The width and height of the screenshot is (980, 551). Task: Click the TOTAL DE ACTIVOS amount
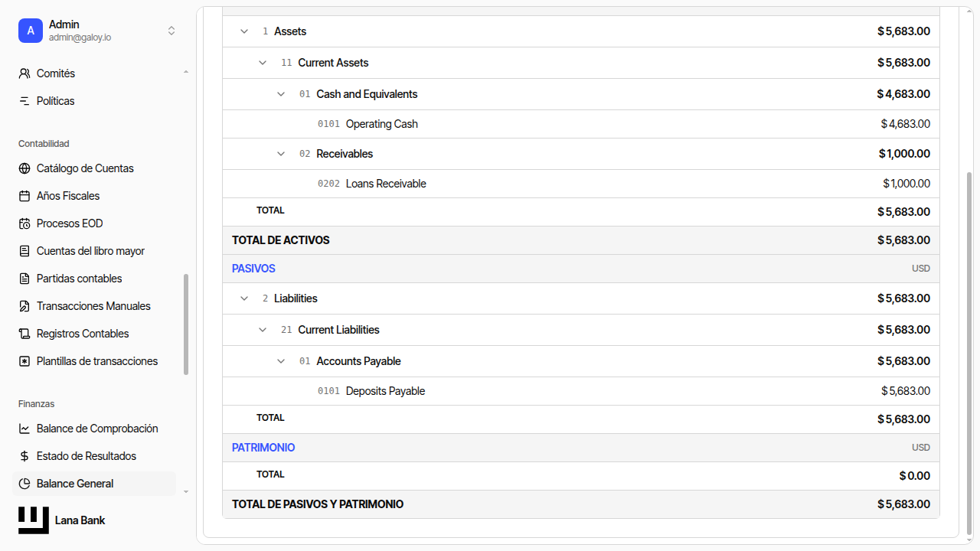pyautogui.click(x=904, y=240)
